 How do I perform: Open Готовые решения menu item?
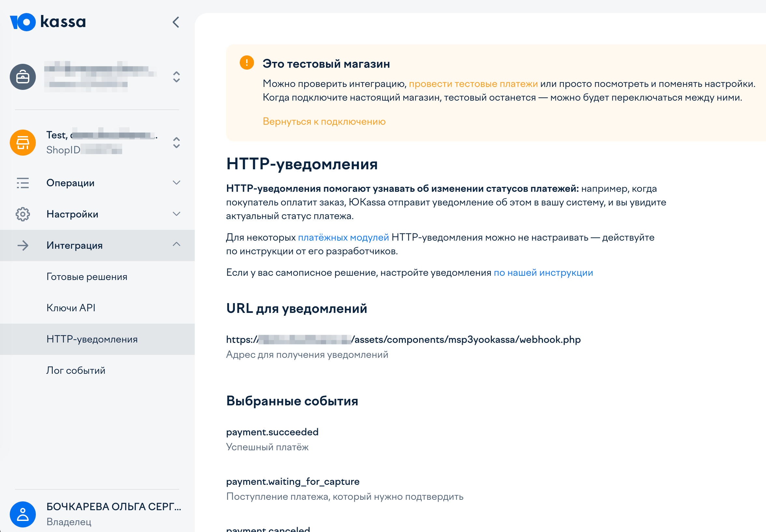point(87,277)
